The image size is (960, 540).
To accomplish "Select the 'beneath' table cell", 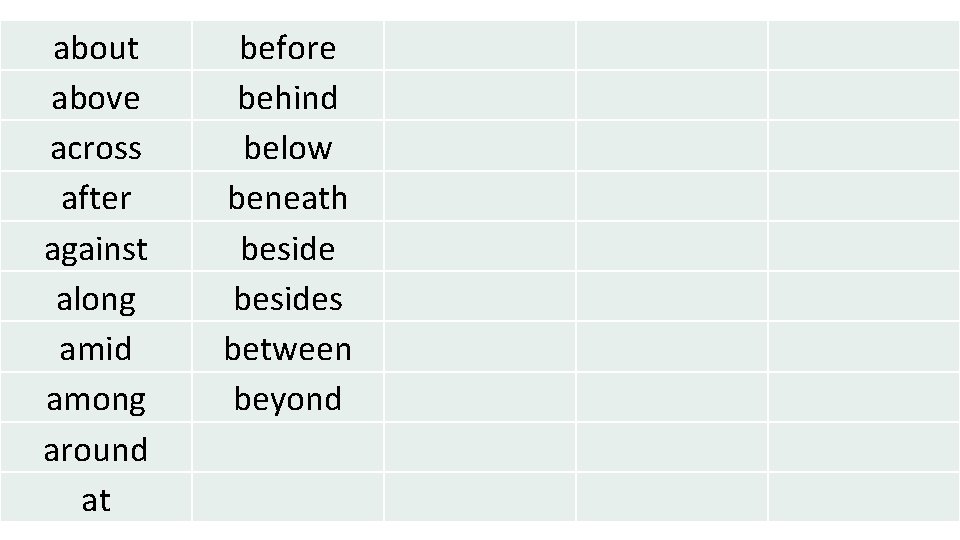I will click(288, 197).
